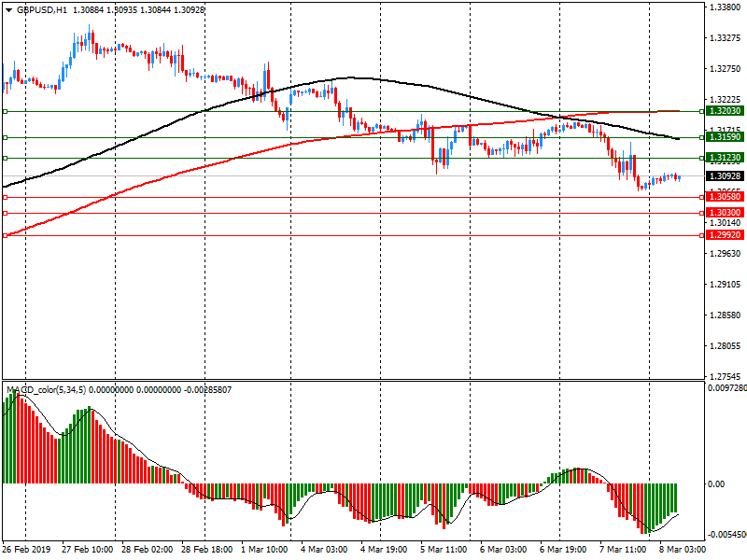Click right handle of the 1.29920 line

click(x=702, y=236)
